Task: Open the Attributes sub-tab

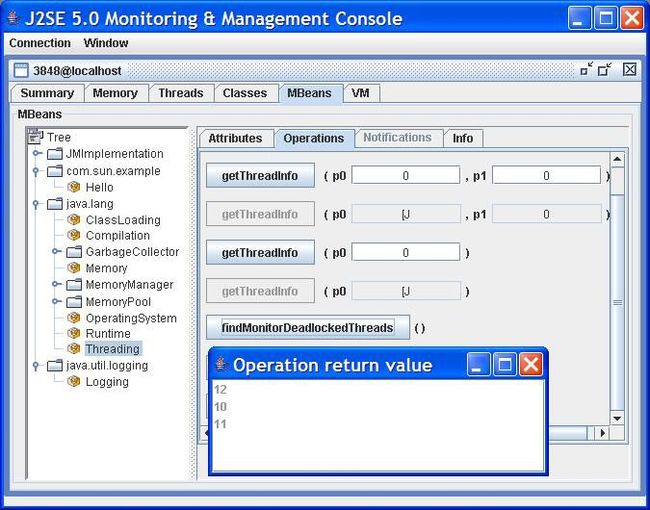Action: [235, 138]
